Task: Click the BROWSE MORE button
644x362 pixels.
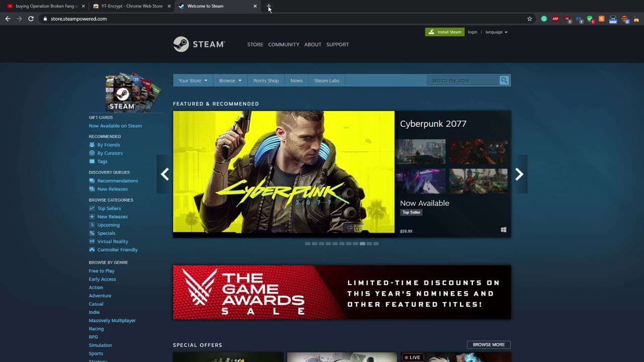Action: 489,344
